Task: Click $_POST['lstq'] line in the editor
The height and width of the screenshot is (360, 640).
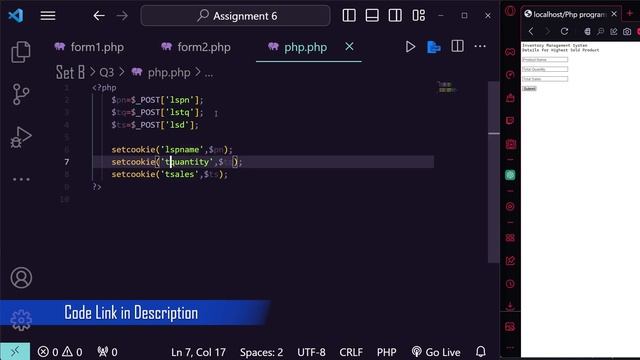Action: (x=158, y=112)
